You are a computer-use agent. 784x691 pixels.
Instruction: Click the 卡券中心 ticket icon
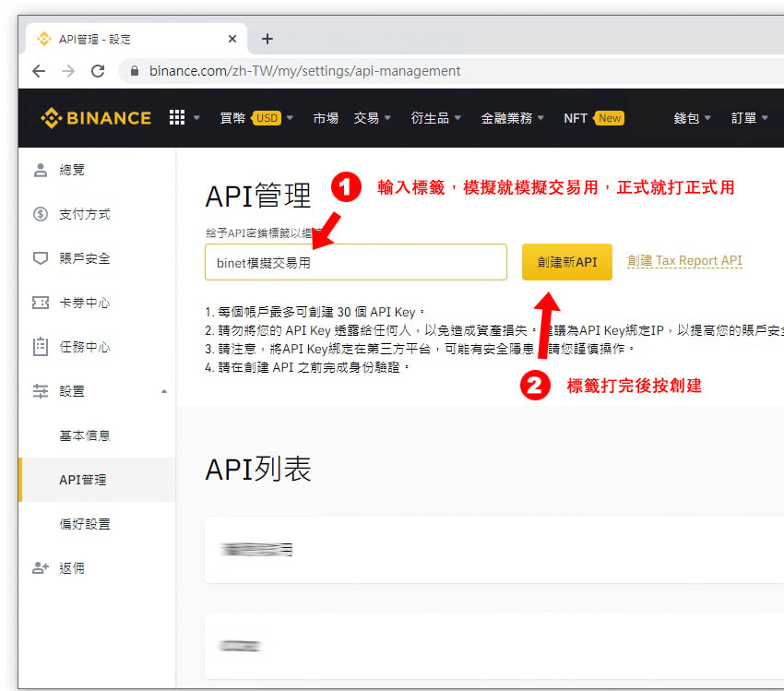tap(41, 303)
